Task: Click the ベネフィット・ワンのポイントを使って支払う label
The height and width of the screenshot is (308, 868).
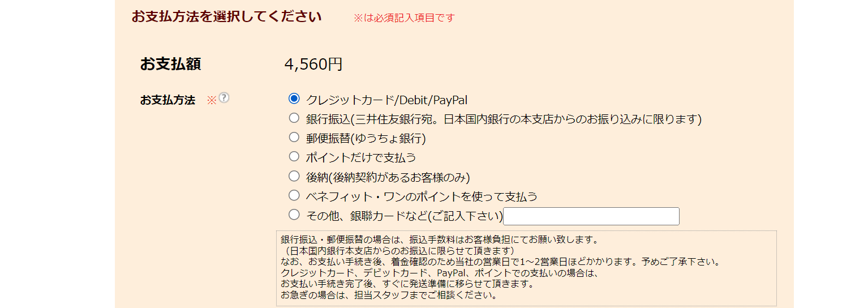Action: pyautogui.click(x=422, y=196)
